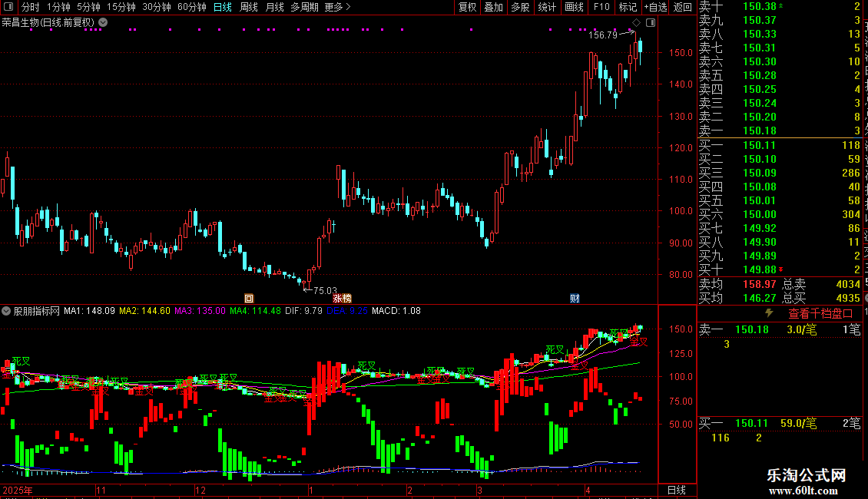Open the 复权 adjustment menu
The width and height of the screenshot is (868, 499).
point(467,7)
